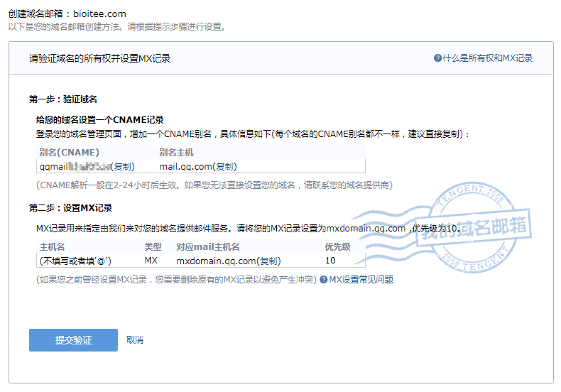Select the mxdomain.qq.com table cell text

pos(216,261)
